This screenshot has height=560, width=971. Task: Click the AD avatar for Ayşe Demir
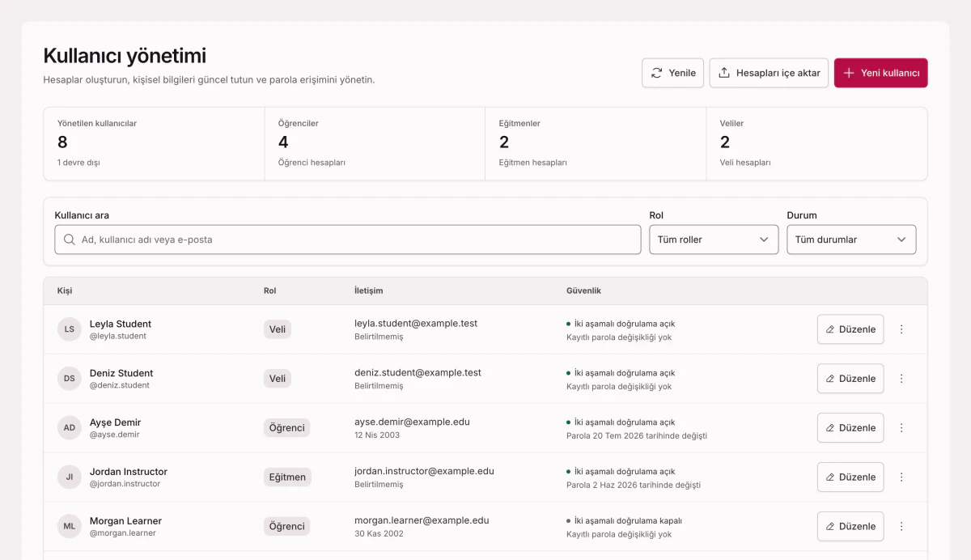[70, 428]
